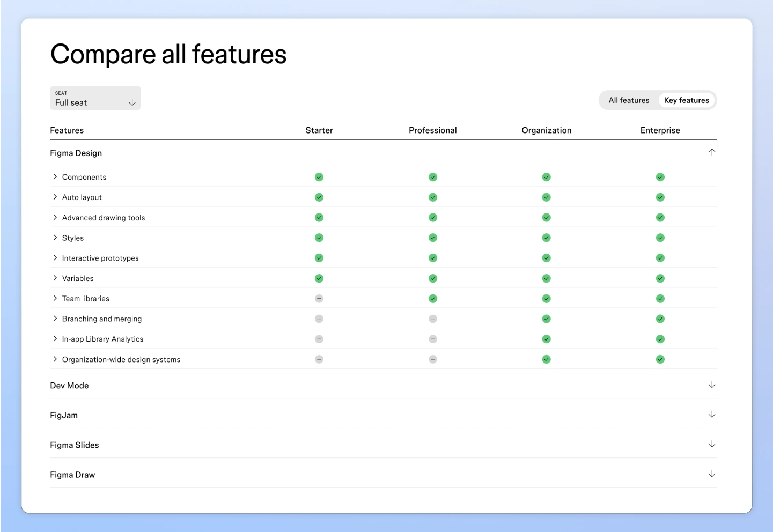Open the Full seat dropdown
Screen dimensions: 773x532
95,98
